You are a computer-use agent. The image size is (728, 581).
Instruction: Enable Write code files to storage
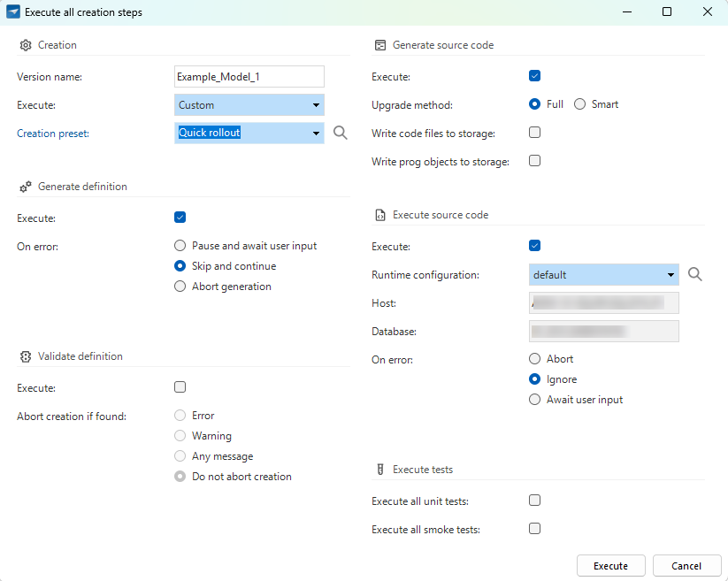tap(535, 133)
